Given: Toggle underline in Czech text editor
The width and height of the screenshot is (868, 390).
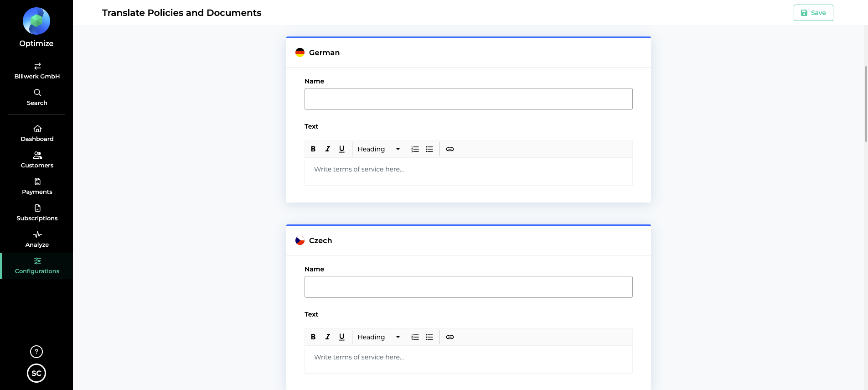Looking at the screenshot, I should click(342, 337).
